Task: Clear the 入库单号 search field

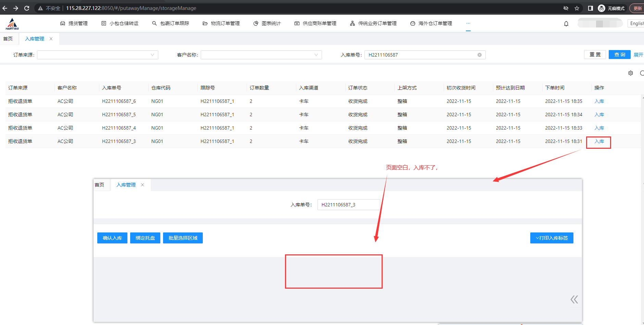Action: [480, 55]
